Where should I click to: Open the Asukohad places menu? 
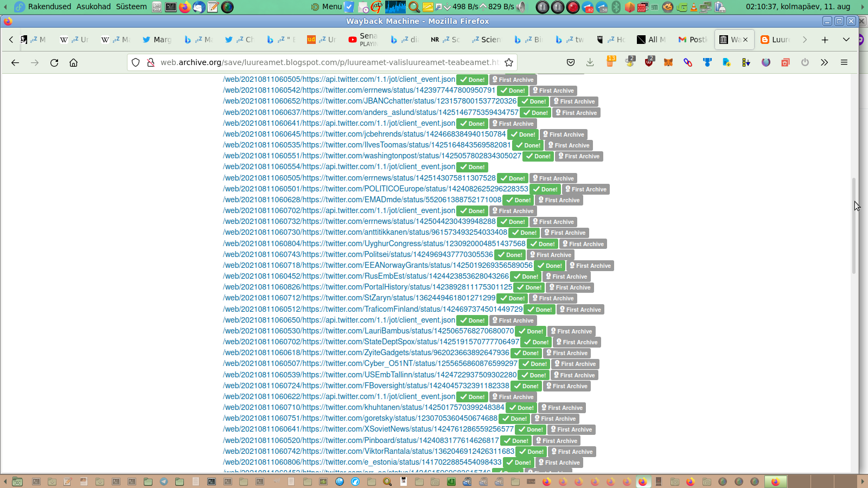pyautogui.click(x=93, y=7)
